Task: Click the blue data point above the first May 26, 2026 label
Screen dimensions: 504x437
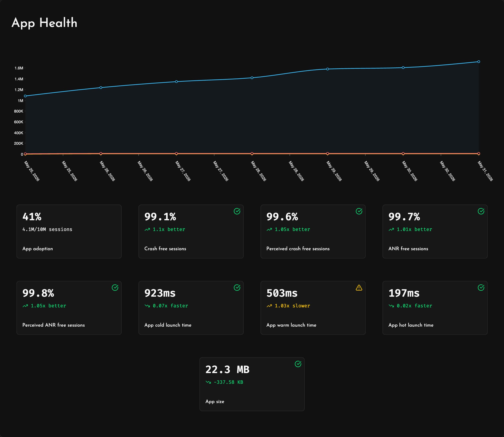Action: click(x=101, y=88)
